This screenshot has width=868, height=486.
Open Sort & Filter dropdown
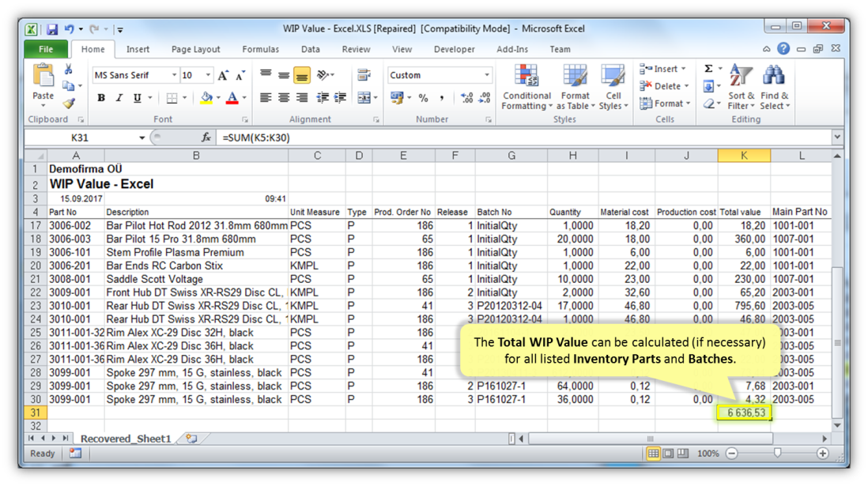[741, 87]
